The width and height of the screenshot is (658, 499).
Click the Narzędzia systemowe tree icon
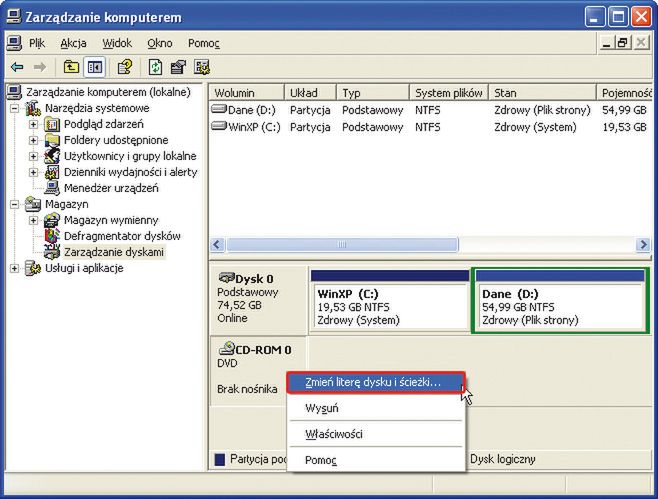click(33, 108)
